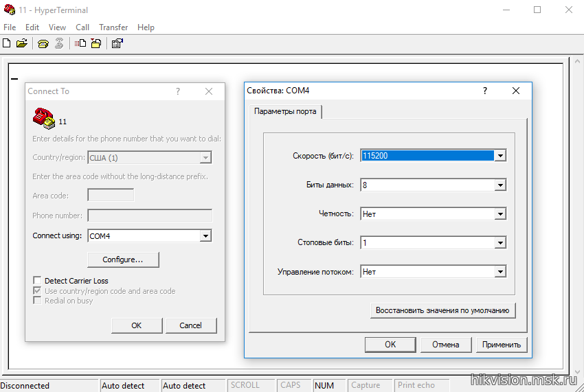Click Cancel in the Connect To dialog

[191, 325]
